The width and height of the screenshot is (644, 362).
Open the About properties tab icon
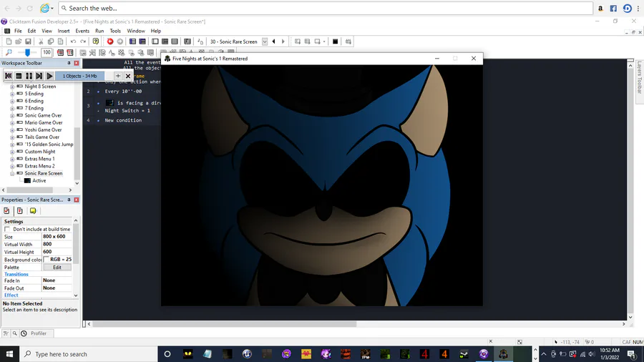tap(33, 210)
